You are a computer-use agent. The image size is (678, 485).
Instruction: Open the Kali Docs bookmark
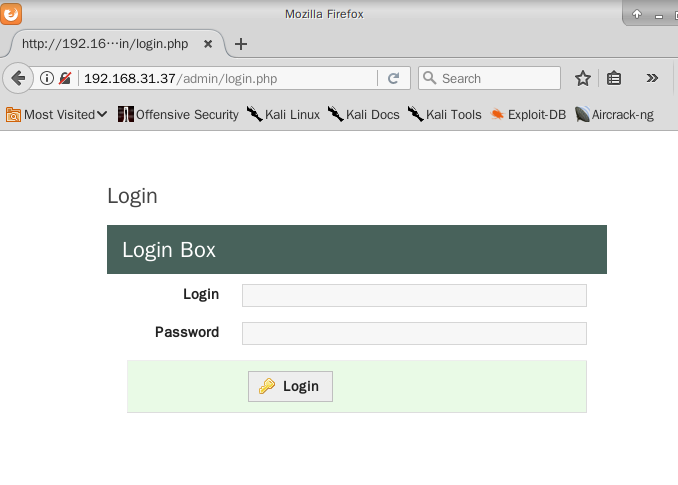tap(364, 115)
